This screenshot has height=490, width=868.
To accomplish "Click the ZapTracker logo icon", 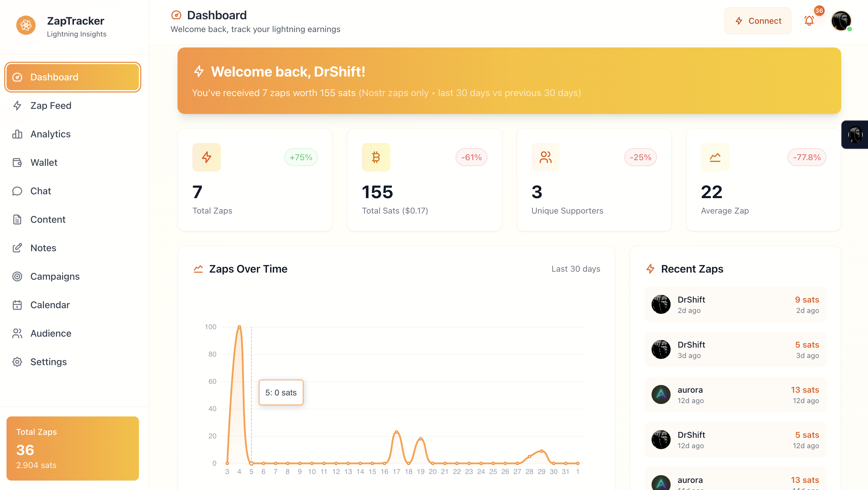I will pyautogui.click(x=26, y=25).
